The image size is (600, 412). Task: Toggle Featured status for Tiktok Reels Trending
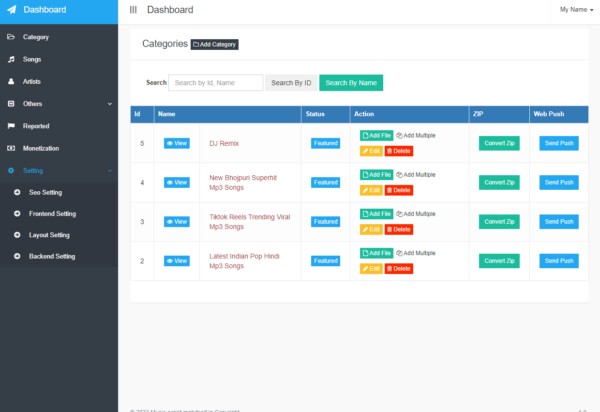click(326, 221)
